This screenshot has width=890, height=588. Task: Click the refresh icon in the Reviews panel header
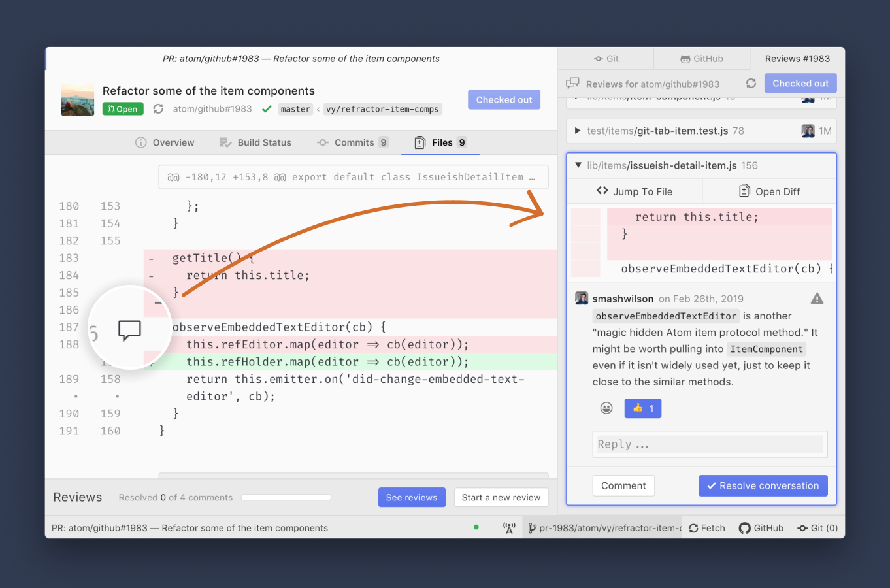coord(751,83)
